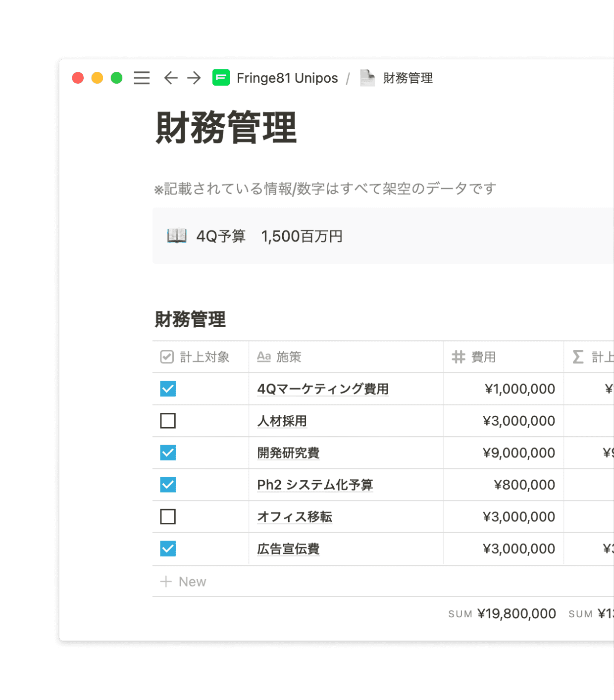Click the 1,500百万円 budget value field
This screenshot has height=700, width=614.
tap(303, 236)
